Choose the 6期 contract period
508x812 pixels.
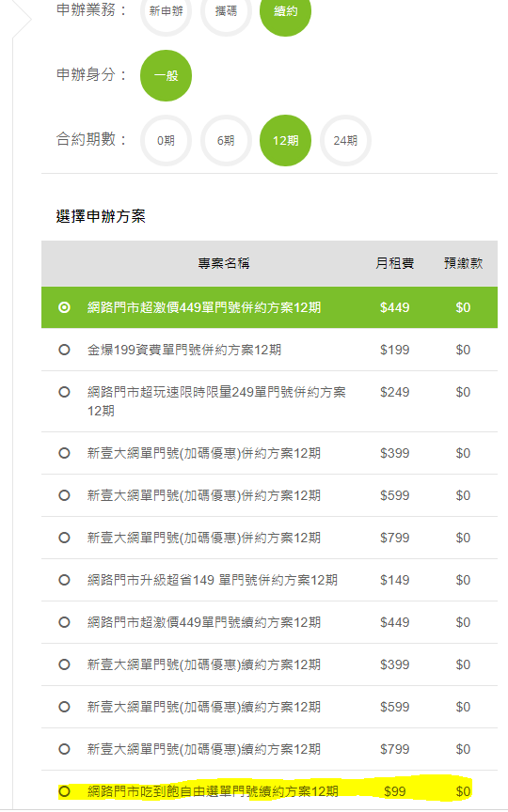[226, 140]
